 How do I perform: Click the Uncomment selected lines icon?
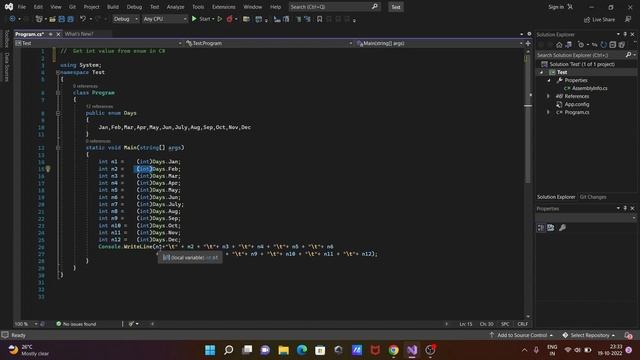tap(307, 19)
